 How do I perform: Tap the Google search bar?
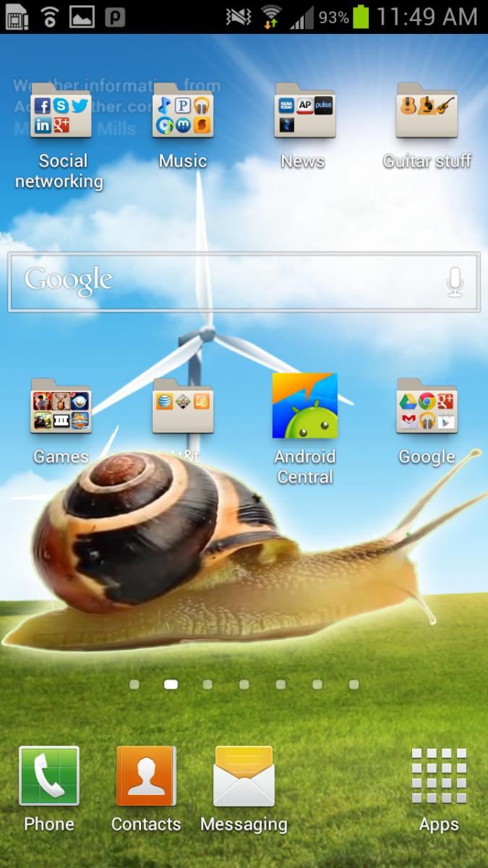pos(217,281)
